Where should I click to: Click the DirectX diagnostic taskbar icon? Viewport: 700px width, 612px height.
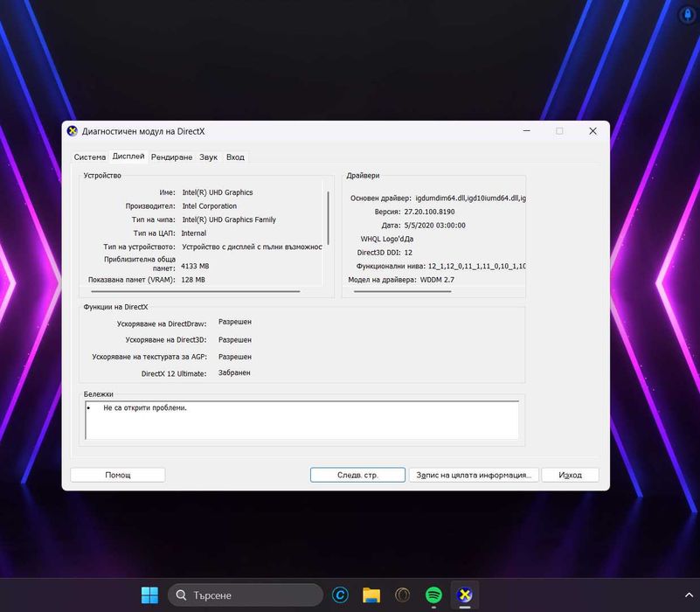pos(465,595)
